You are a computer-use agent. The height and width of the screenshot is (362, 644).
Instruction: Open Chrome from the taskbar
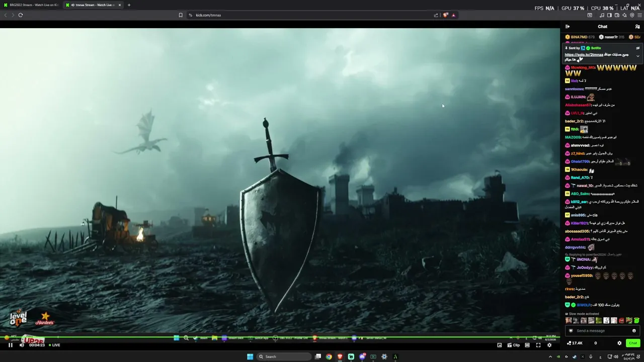[x=329, y=357]
